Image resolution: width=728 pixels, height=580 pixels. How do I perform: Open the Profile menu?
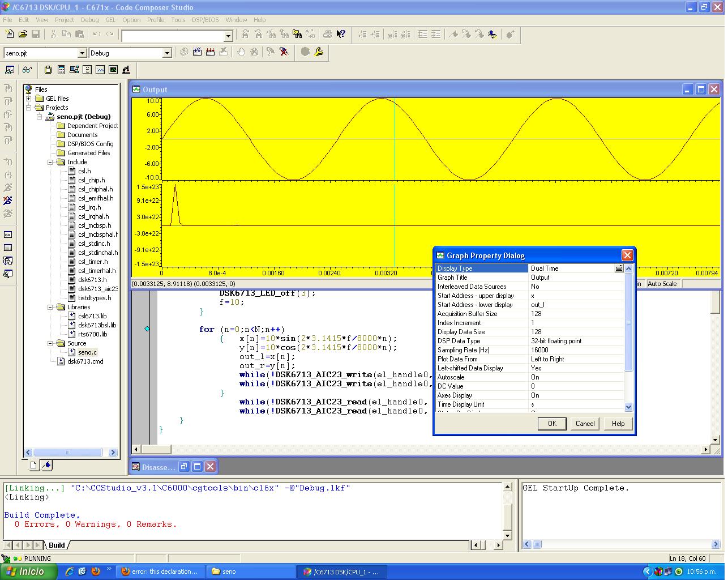[x=156, y=20]
